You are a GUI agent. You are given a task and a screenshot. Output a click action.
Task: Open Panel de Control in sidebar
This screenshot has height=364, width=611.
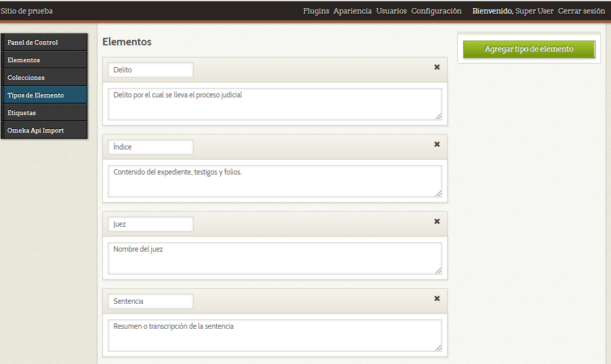click(x=44, y=43)
